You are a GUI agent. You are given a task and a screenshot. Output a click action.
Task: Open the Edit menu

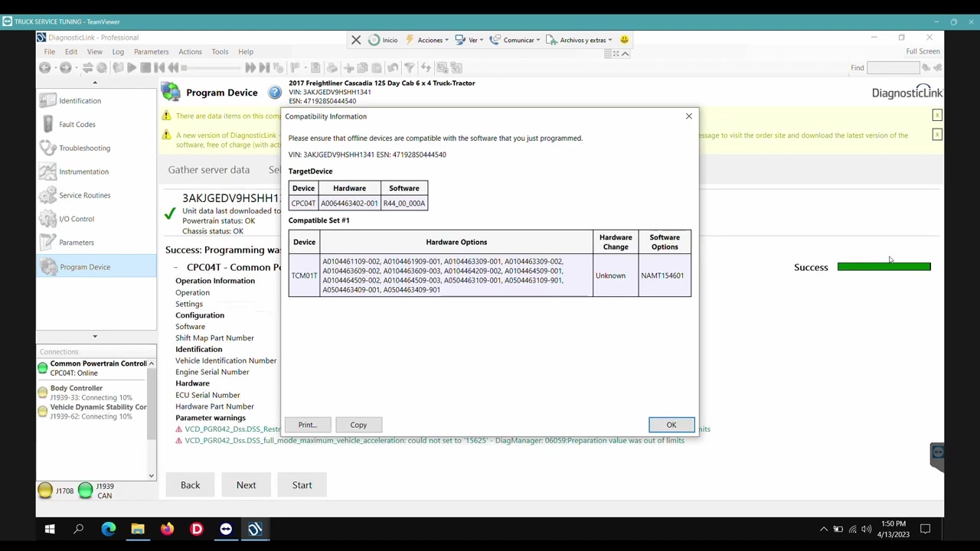coord(71,52)
